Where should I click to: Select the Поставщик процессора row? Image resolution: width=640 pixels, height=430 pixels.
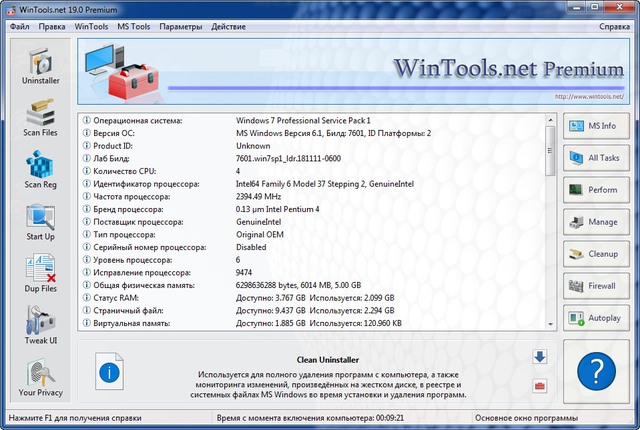click(x=311, y=222)
